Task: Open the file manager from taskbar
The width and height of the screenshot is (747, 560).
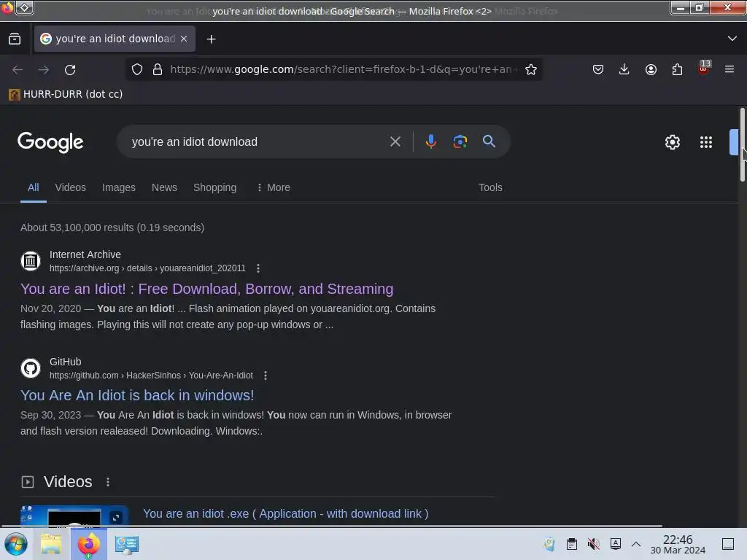Action: tap(51, 544)
